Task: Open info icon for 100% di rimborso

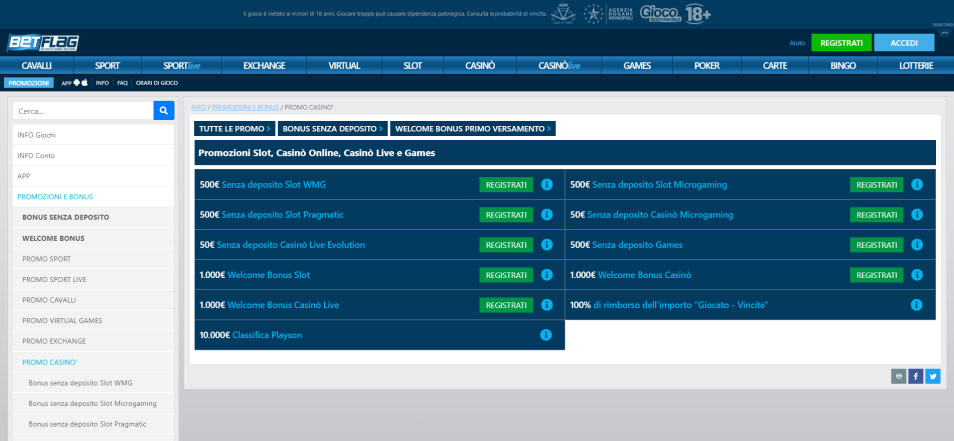Action: (x=917, y=305)
